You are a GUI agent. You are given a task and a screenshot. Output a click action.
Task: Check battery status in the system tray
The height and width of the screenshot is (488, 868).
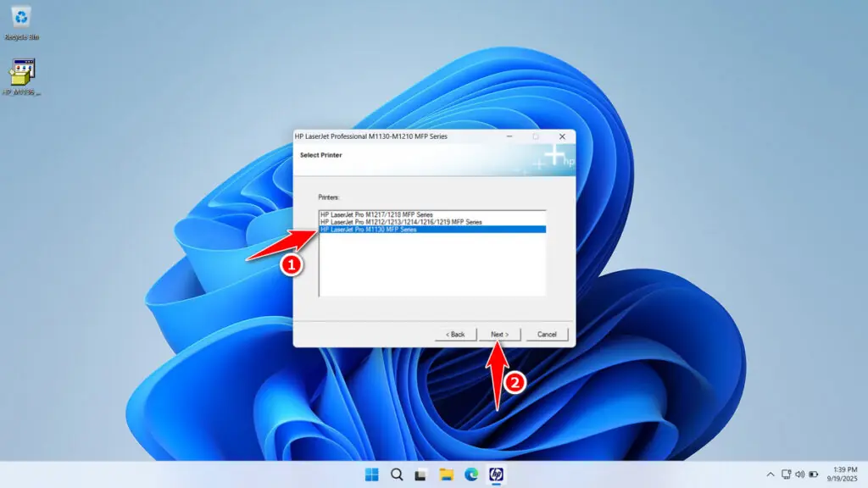pyautogui.click(x=814, y=474)
